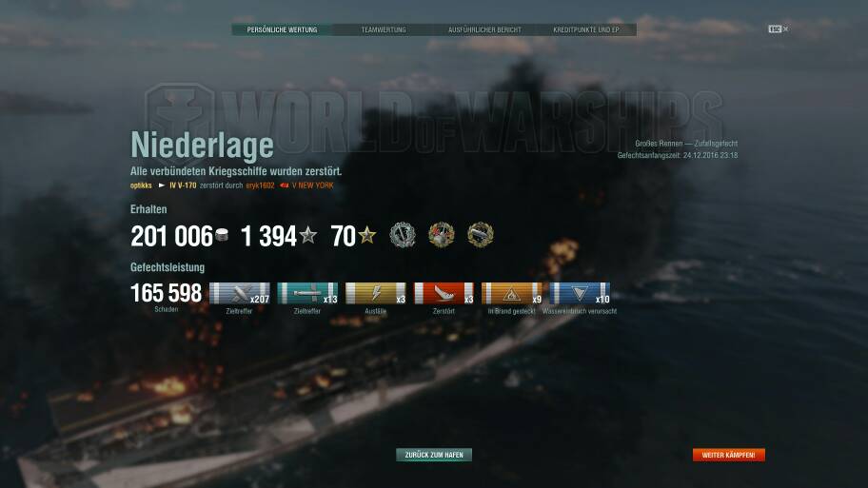Viewport: 868px width, 488px height.
Task: Click the gun hits ribbon x207
Action: click(x=240, y=293)
